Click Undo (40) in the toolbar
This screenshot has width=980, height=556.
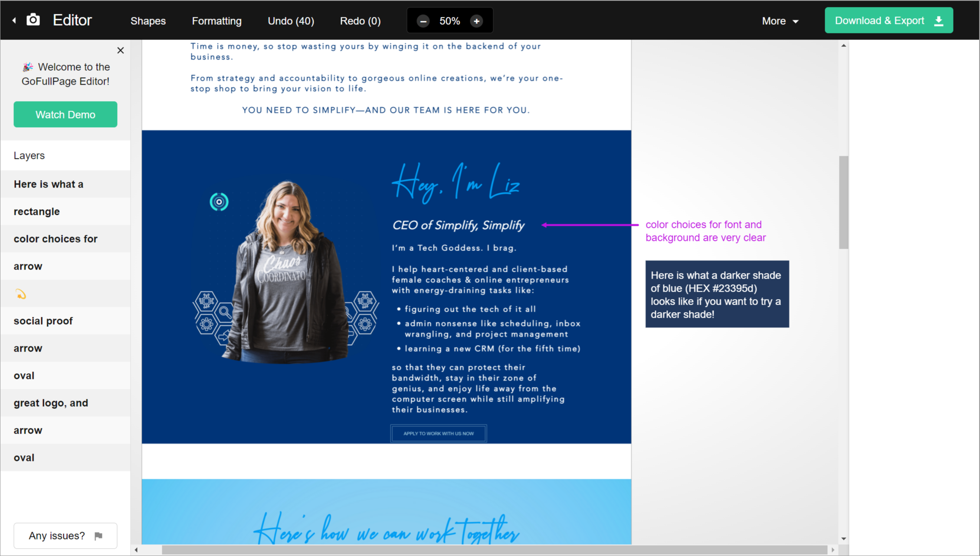point(291,21)
